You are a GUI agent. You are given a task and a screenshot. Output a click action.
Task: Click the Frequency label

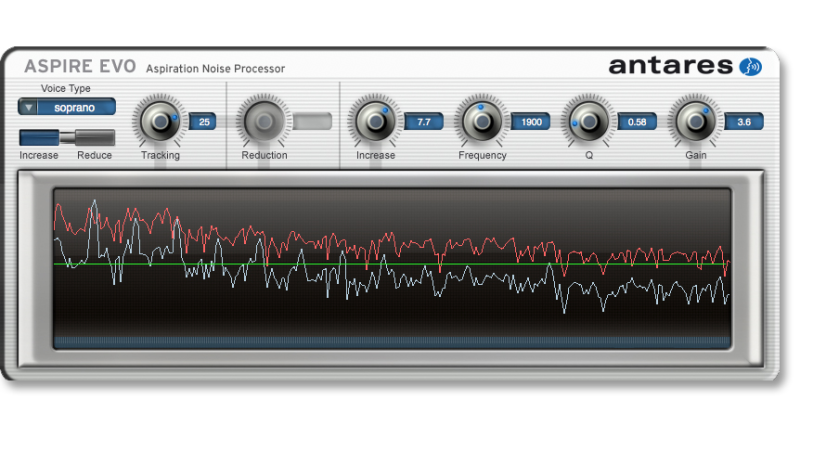click(x=483, y=155)
